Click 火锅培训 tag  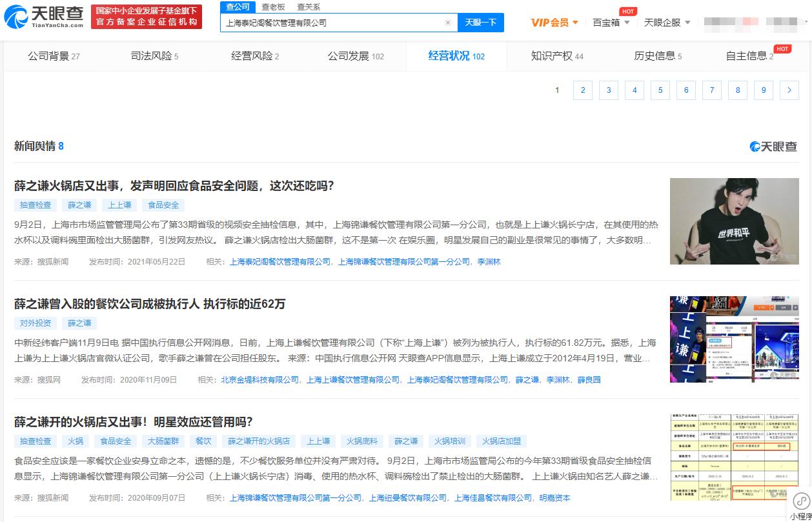tap(450, 441)
